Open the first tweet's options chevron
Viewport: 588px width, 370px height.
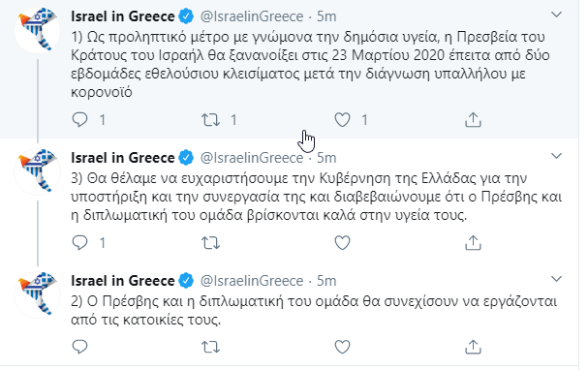click(556, 15)
